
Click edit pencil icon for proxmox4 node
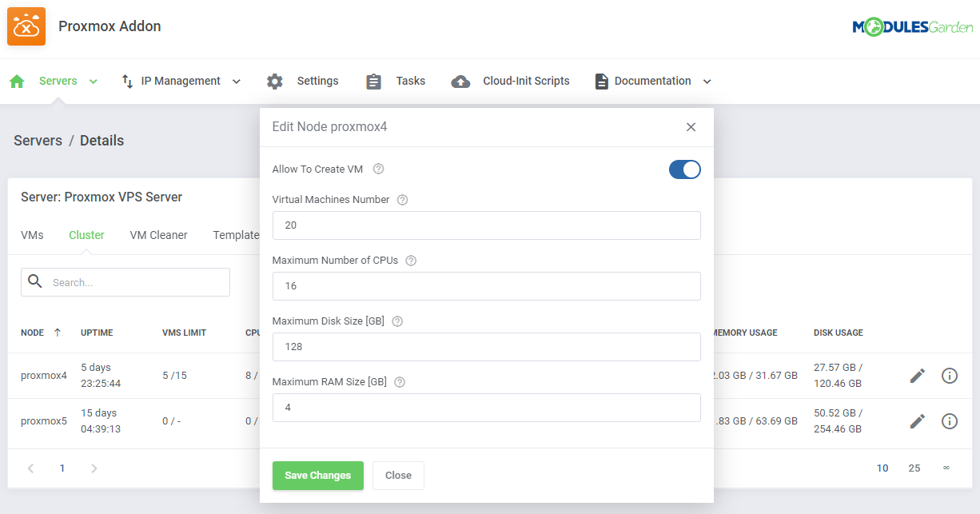pos(918,376)
